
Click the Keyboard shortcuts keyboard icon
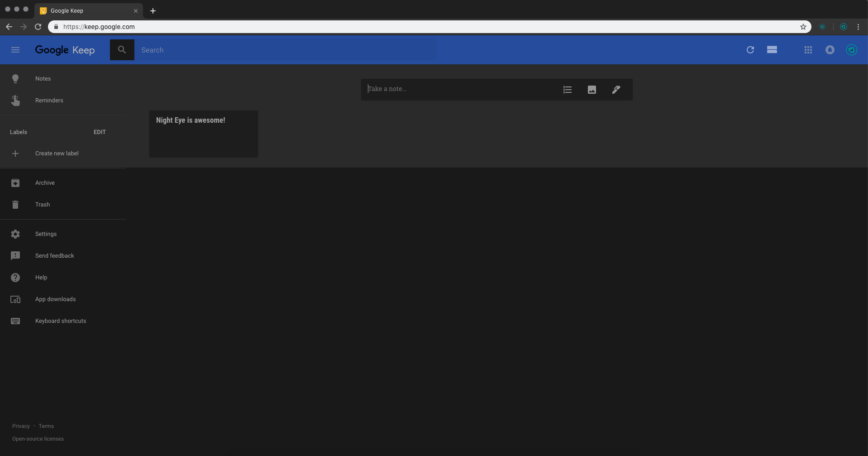pyautogui.click(x=15, y=321)
